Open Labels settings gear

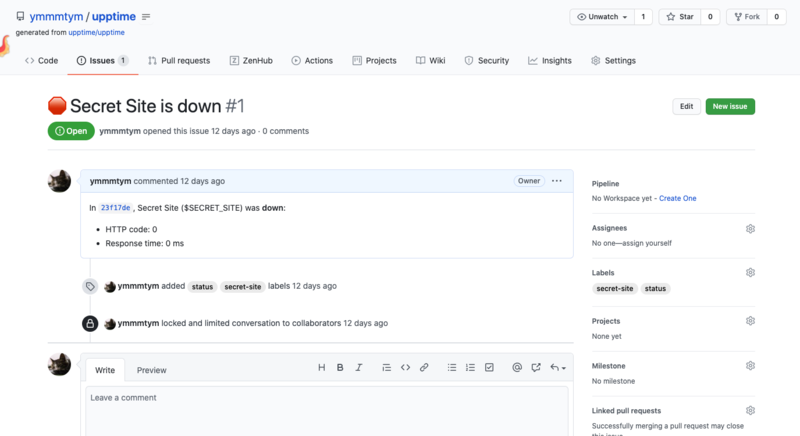[x=750, y=272]
